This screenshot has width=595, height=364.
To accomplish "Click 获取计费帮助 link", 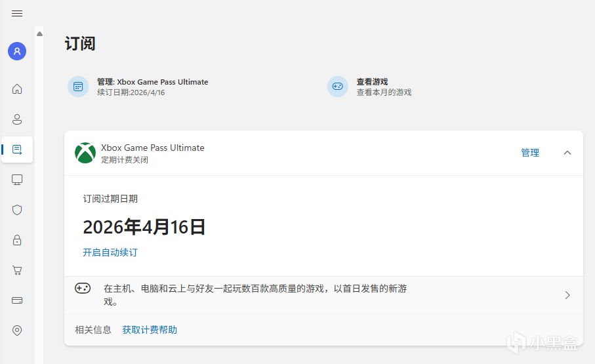I will tap(150, 330).
